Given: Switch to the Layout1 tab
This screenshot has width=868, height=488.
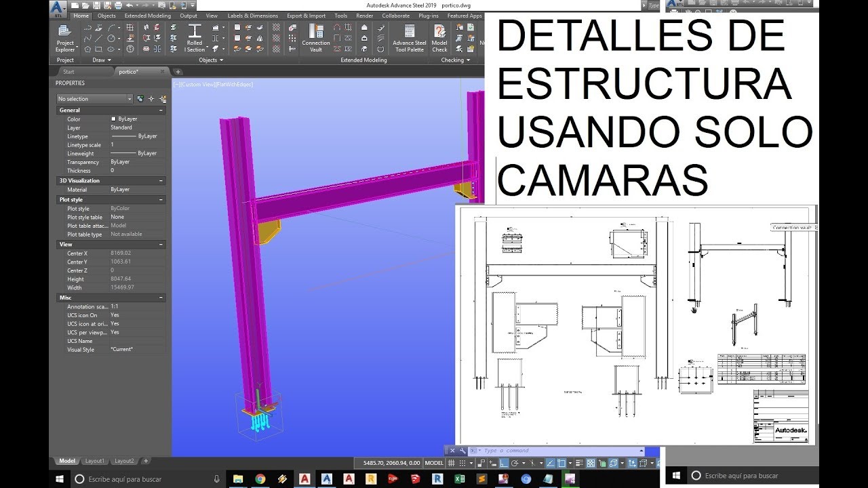Looking at the screenshot, I should click(94, 461).
